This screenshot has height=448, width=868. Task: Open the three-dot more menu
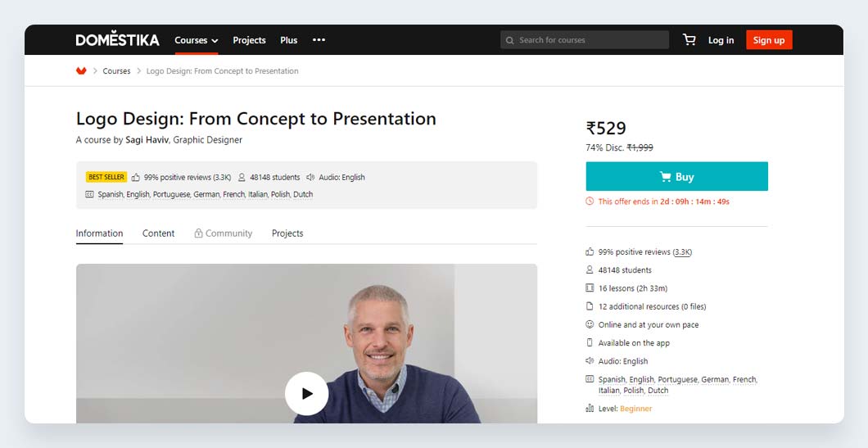click(319, 40)
